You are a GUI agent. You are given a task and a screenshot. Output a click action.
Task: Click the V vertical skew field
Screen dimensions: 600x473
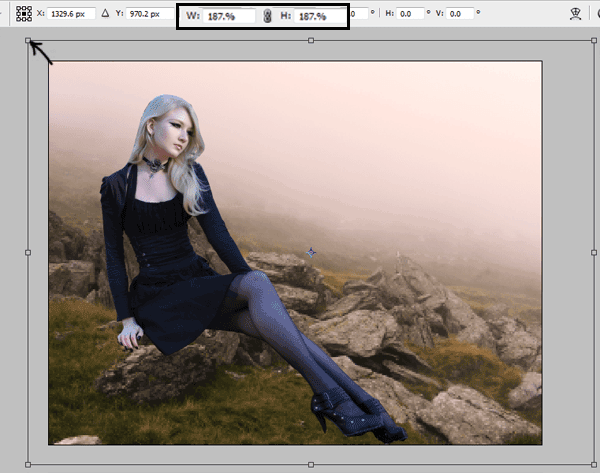coord(460,14)
